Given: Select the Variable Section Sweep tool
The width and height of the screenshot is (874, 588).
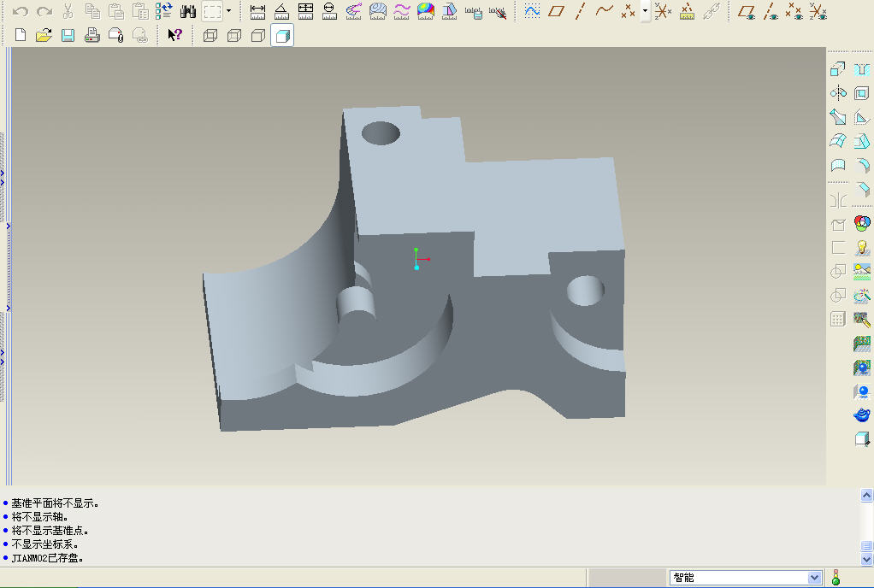Looking at the screenshot, I should point(838,117).
